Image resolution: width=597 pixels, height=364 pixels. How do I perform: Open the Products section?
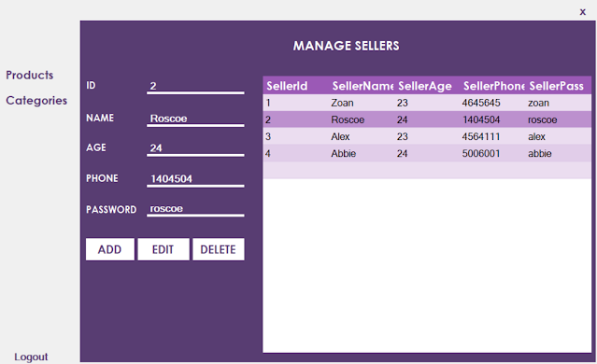point(29,75)
